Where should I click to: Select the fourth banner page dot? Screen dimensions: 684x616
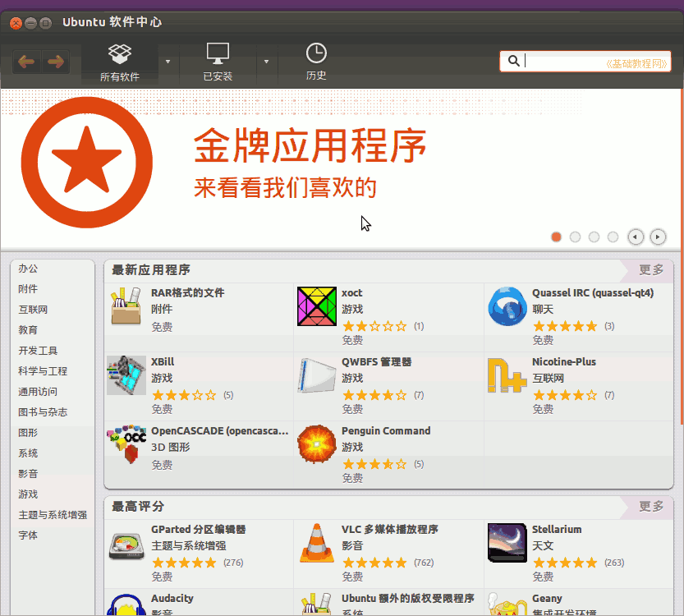click(613, 237)
